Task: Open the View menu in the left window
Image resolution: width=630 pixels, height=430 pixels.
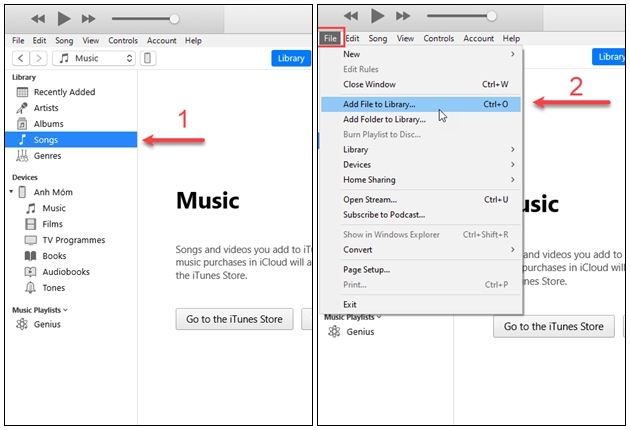Action: coord(91,41)
